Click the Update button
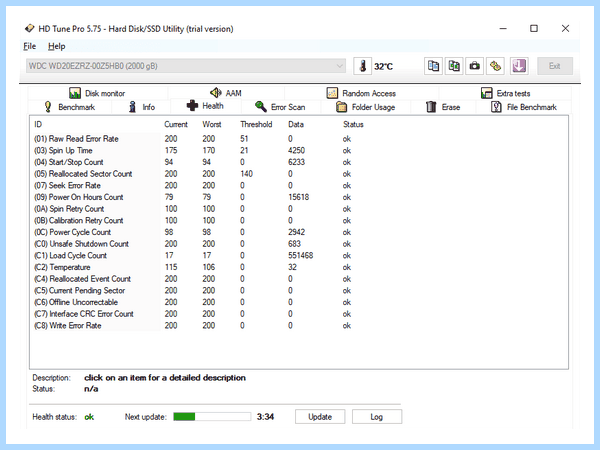Image resolution: width=600 pixels, height=450 pixels. tap(320, 417)
